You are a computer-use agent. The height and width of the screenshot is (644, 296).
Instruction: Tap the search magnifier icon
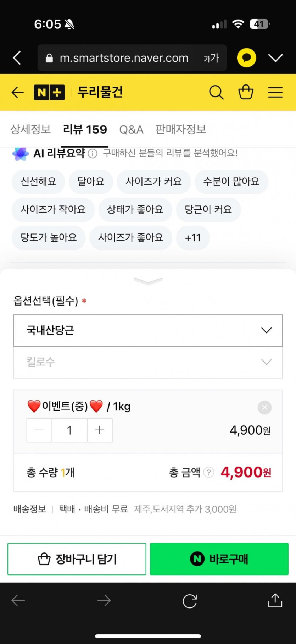[216, 93]
